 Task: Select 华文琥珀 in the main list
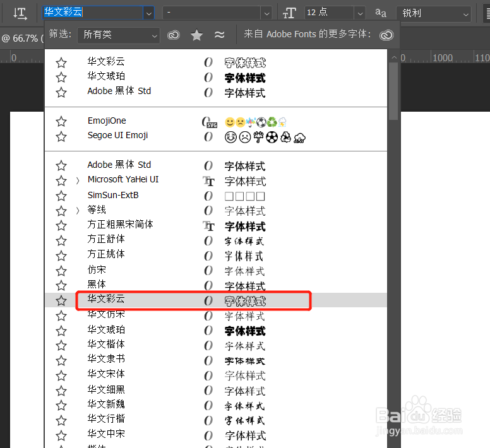[106, 329]
